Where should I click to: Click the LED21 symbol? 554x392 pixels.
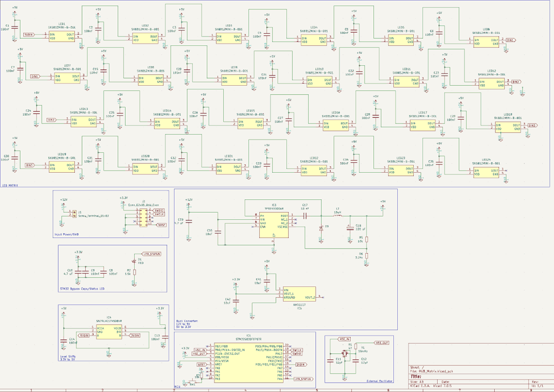229,168
